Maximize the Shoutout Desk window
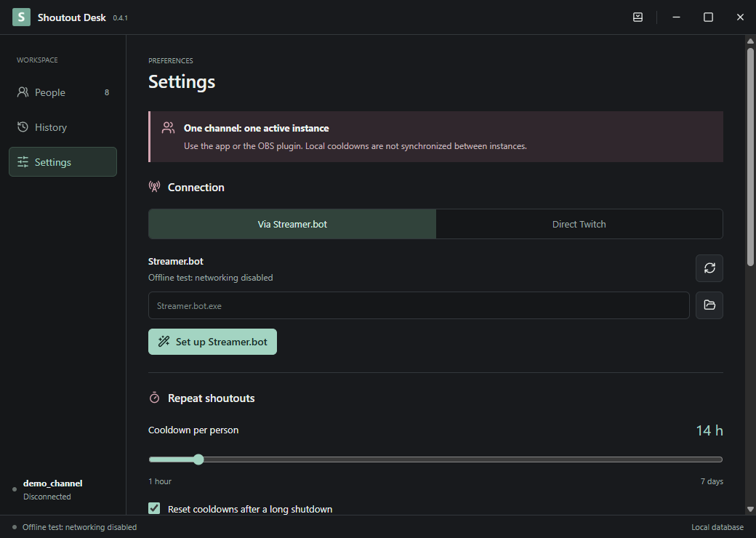 tap(708, 17)
